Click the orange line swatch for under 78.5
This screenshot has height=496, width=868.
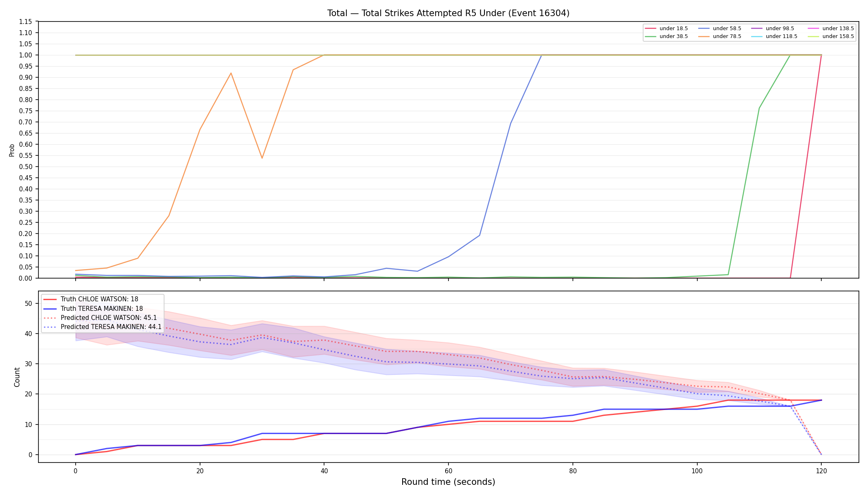point(704,36)
